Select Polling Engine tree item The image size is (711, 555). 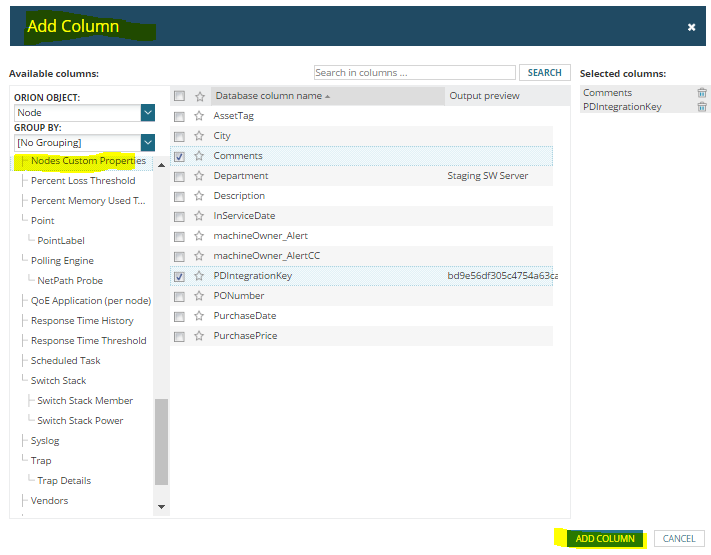[62, 261]
